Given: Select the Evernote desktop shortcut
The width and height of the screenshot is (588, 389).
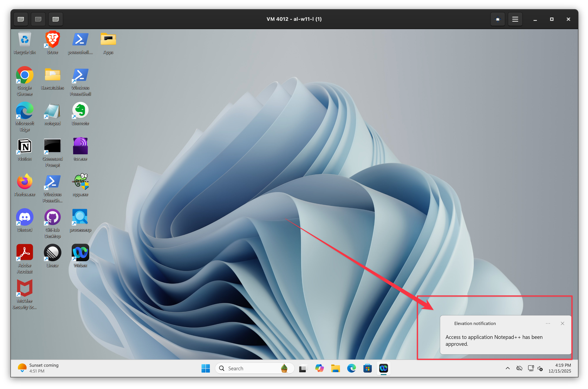Looking at the screenshot, I should 80,111.
